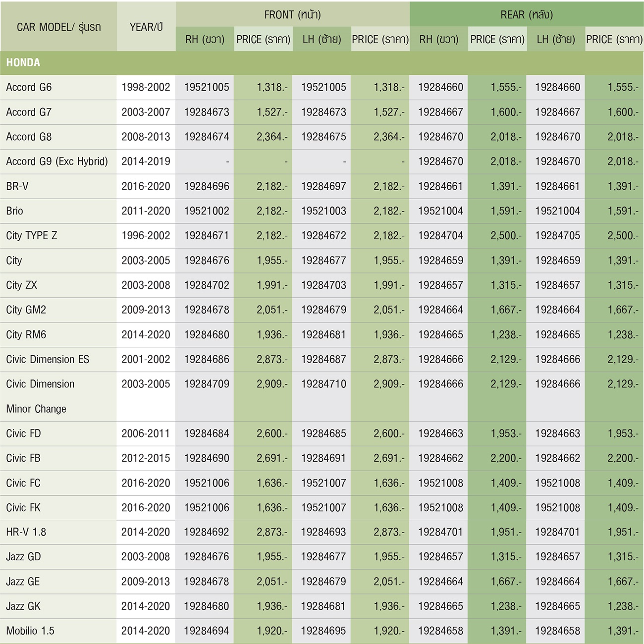Click year 2014-2019 in Accord G9 row

click(x=146, y=161)
